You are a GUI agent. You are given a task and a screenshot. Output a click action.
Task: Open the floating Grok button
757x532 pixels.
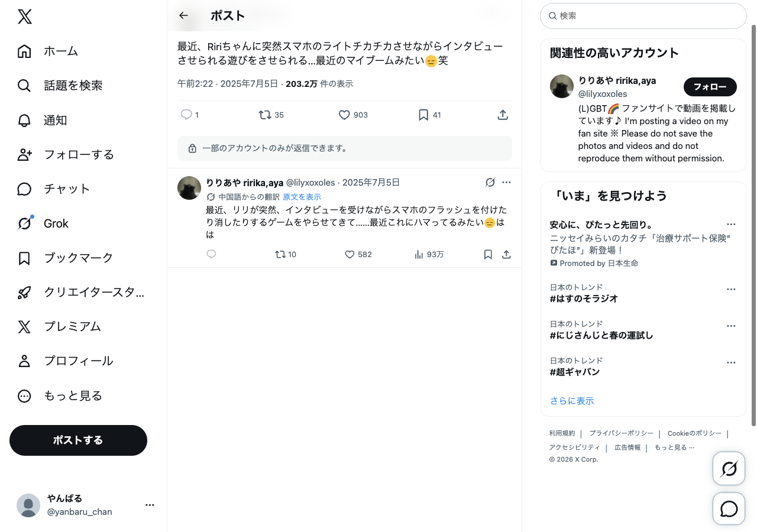pyautogui.click(x=729, y=469)
